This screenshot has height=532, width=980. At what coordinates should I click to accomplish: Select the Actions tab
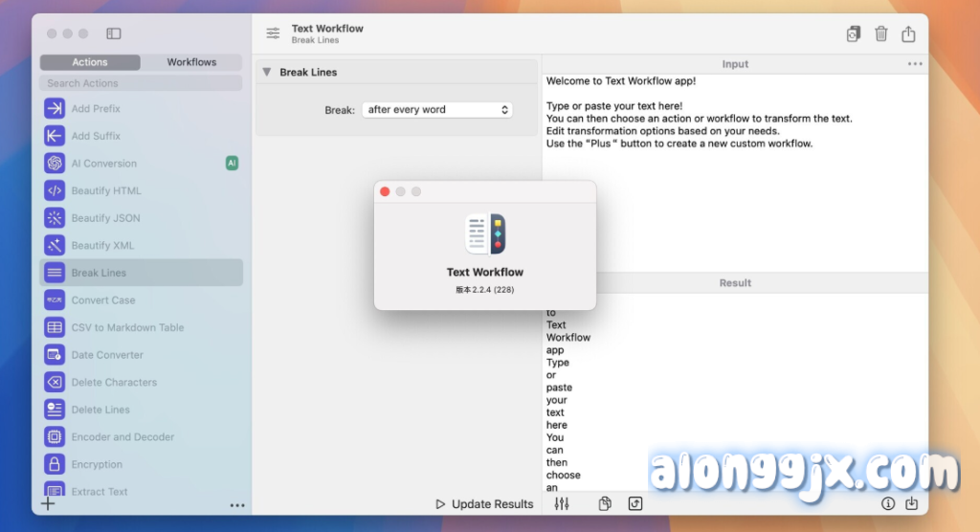pyautogui.click(x=90, y=62)
